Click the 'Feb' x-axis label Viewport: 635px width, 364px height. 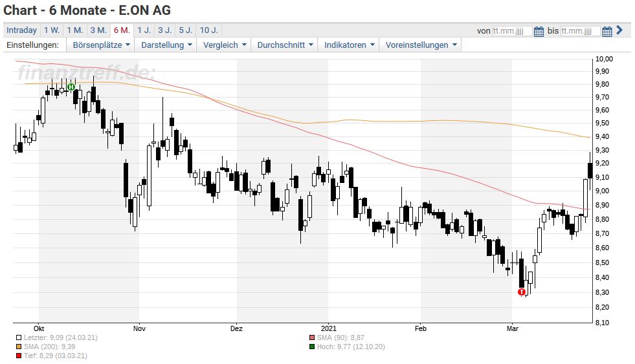coord(420,328)
